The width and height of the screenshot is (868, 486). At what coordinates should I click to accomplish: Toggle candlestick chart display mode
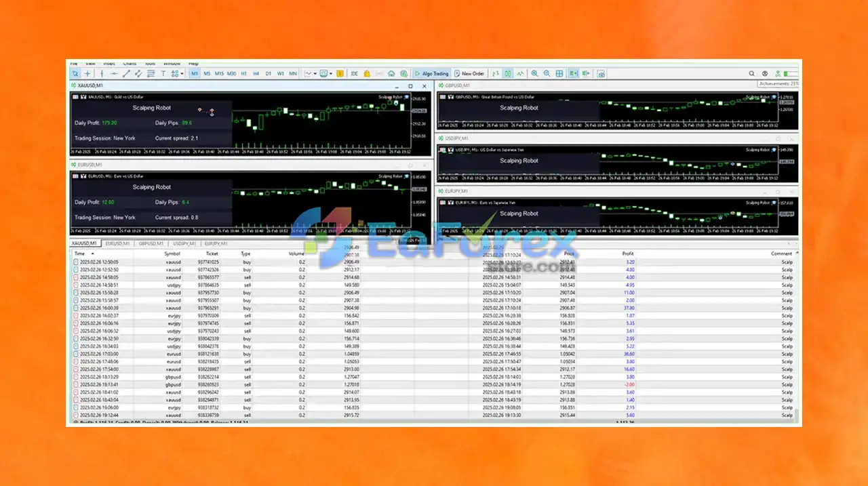pyautogui.click(x=508, y=73)
